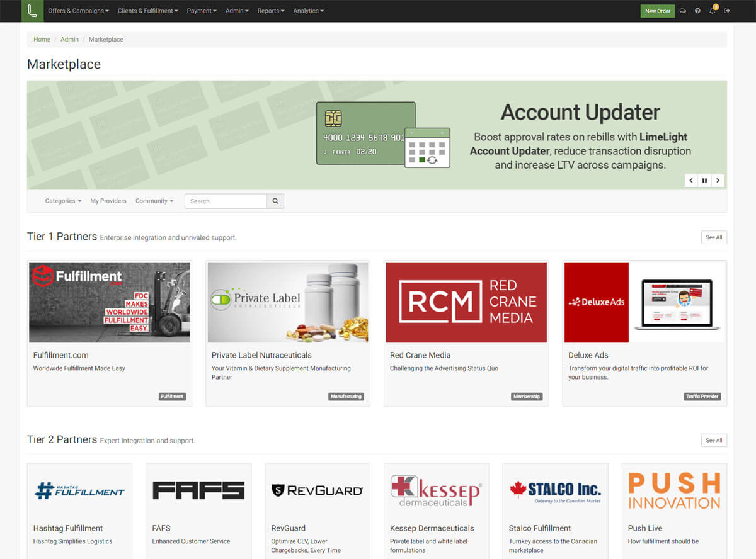See all Tier 2 Partners
Viewport: 756px width, 559px height.
(x=714, y=440)
